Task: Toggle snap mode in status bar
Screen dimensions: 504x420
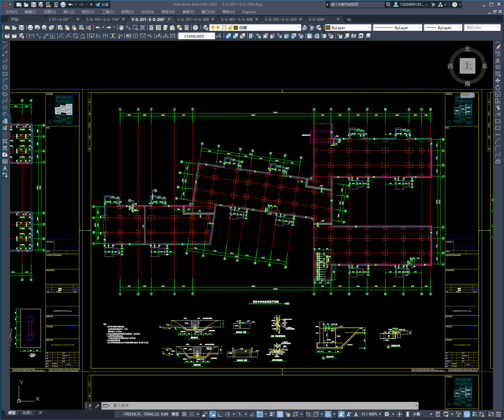Action: pos(192,414)
